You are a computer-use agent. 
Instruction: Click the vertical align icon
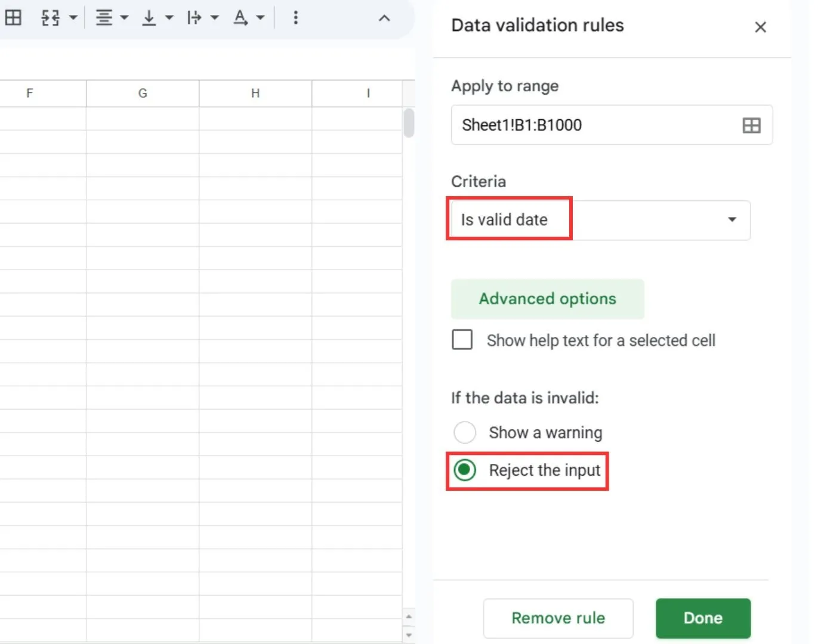[x=149, y=18]
